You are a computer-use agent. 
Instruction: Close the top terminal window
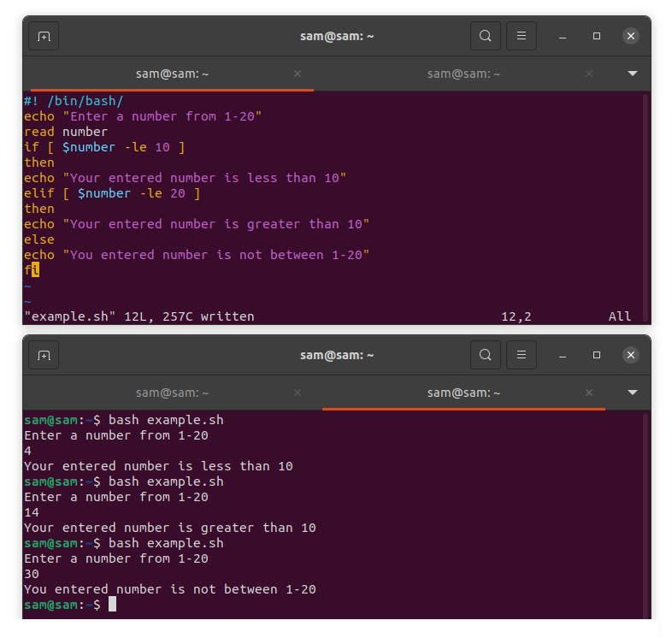click(x=631, y=36)
